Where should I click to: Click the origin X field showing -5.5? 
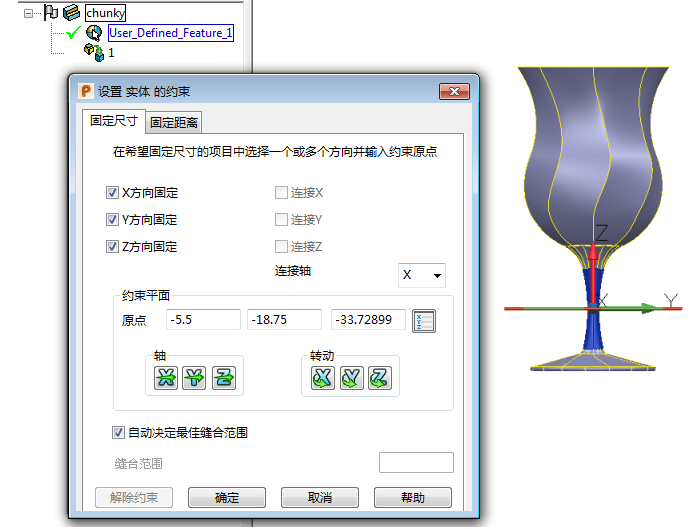pyautogui.click(x=203, y=320)
